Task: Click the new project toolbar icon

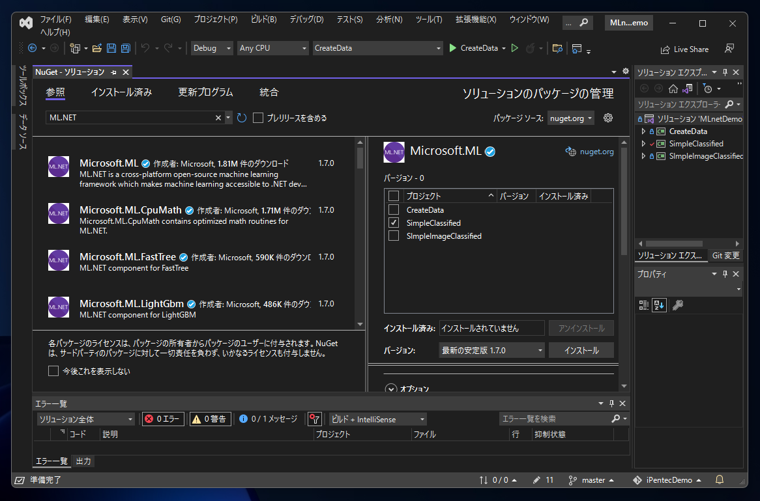Action: (x=75, y=48)
